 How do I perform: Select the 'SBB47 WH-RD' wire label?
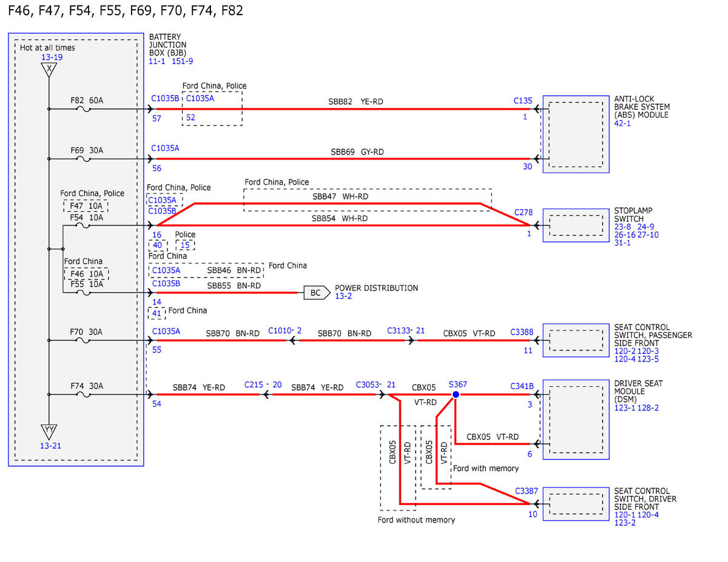(x=340, y=196)
